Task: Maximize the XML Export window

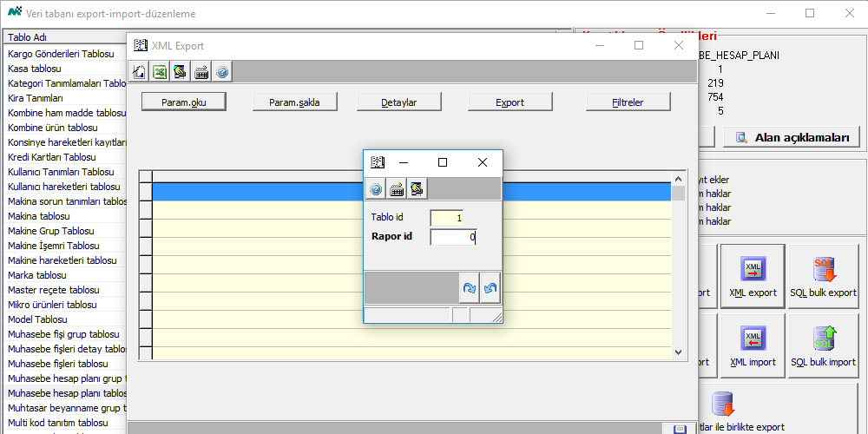Action: 639,45
